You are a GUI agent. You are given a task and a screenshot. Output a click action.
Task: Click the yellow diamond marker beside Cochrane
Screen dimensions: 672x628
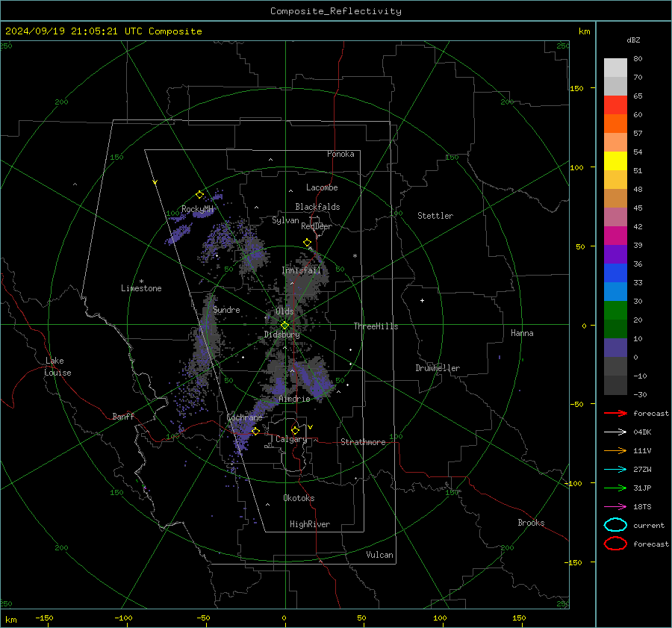(255, 431)
